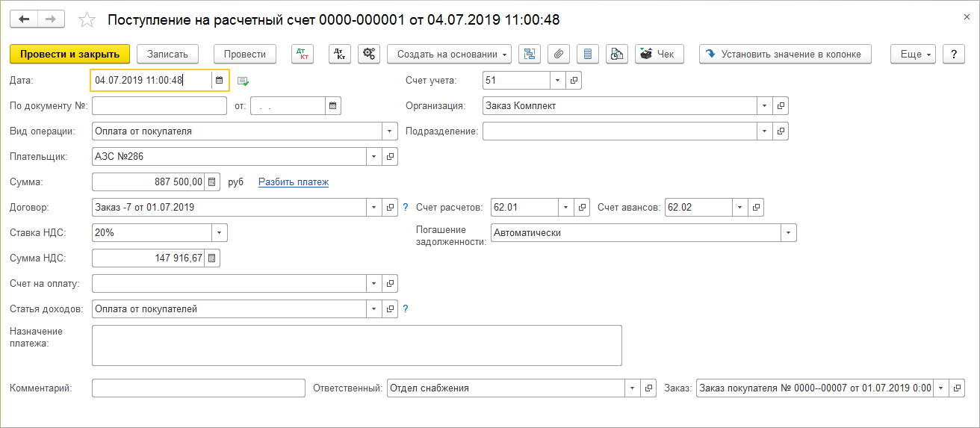Image resolution: width=980 pixels, height=428 pixels.
Task: Close the document with the X
Action: pyautogui.click(x=968, y=16)
